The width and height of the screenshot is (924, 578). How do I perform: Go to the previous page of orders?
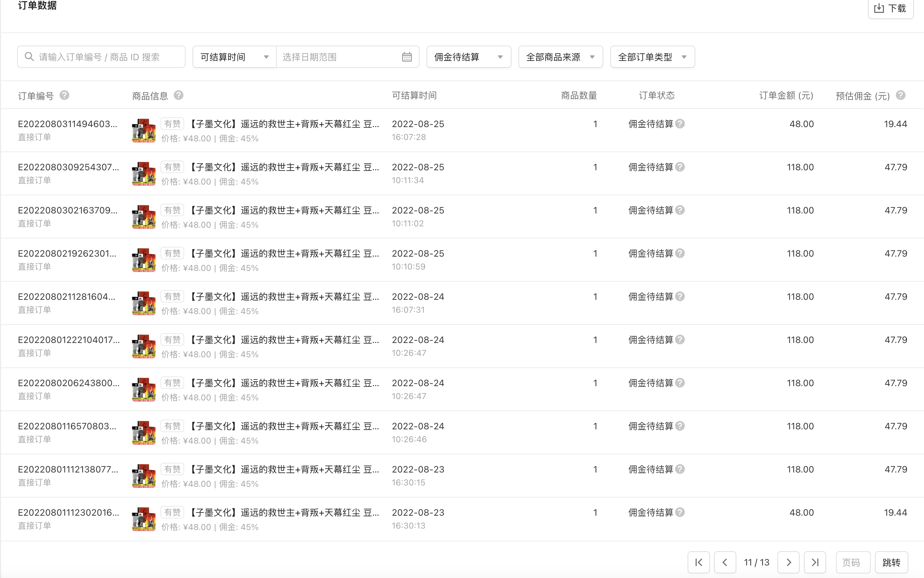click(725, 562)
